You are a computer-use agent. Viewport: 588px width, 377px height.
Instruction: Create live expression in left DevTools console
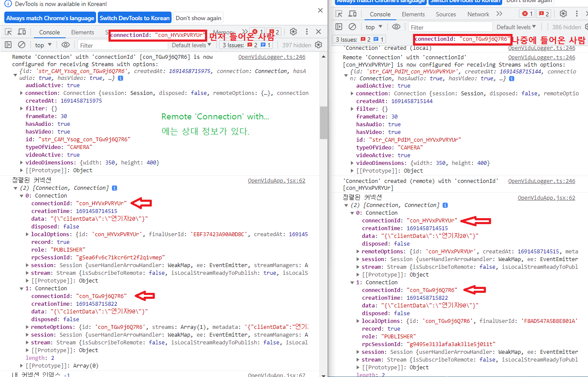tap(65, 45)
